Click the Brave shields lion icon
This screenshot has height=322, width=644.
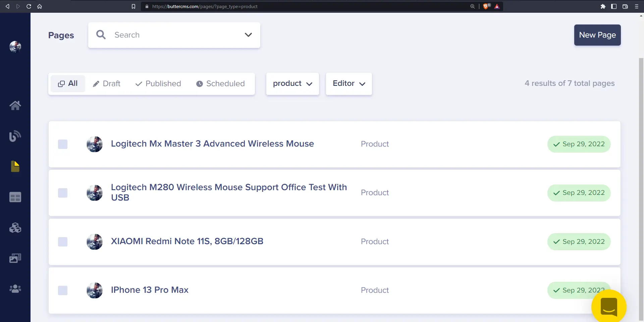[486, 6]
